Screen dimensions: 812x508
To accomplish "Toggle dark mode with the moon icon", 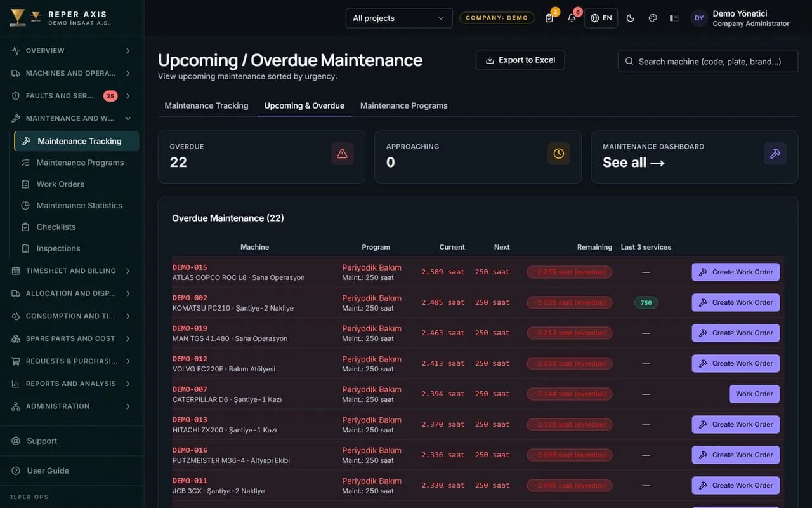I will tap(631, 18).
